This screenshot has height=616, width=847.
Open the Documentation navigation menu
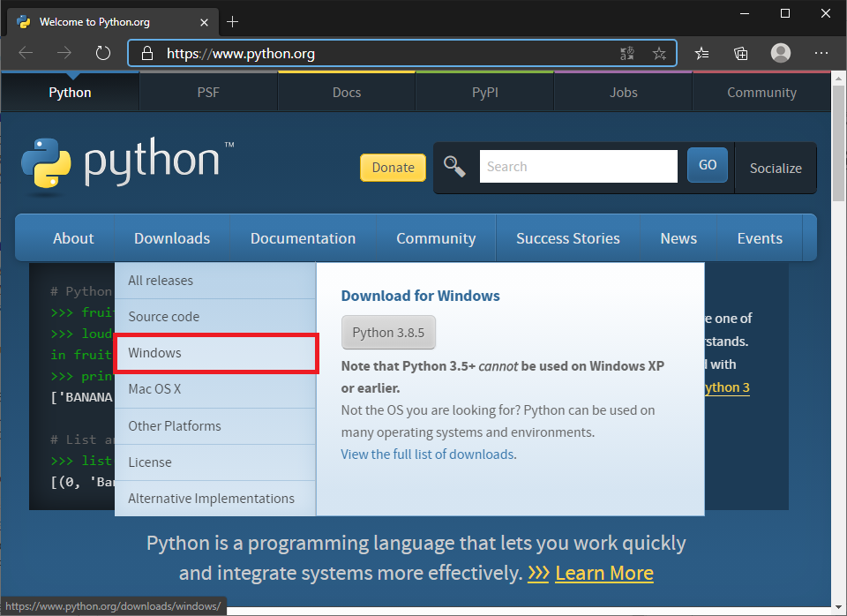303,238
